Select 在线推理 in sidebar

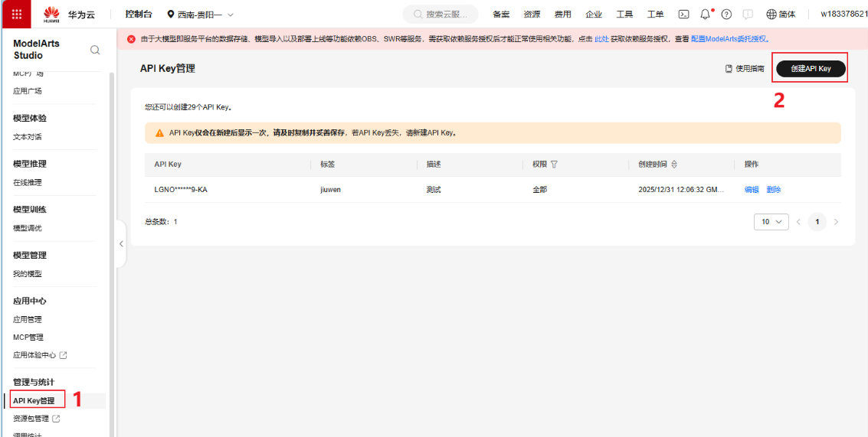(27, 183)
